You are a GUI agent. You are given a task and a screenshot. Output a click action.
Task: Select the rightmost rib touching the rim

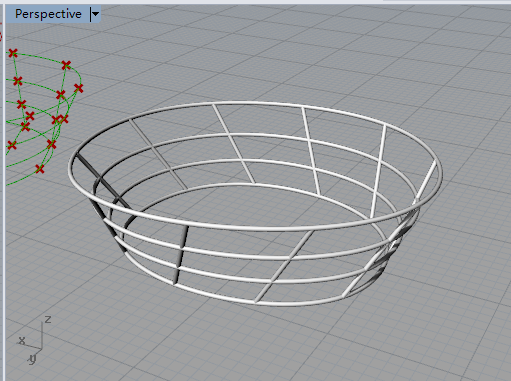click(425, 183)
